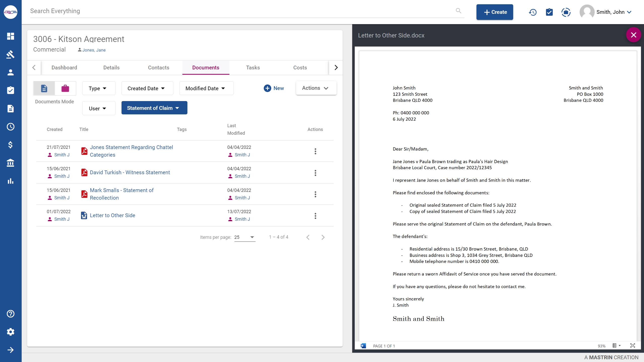Click the 93% zoom level indicator
The image size is (644, 362).
(x=601, y=346)
